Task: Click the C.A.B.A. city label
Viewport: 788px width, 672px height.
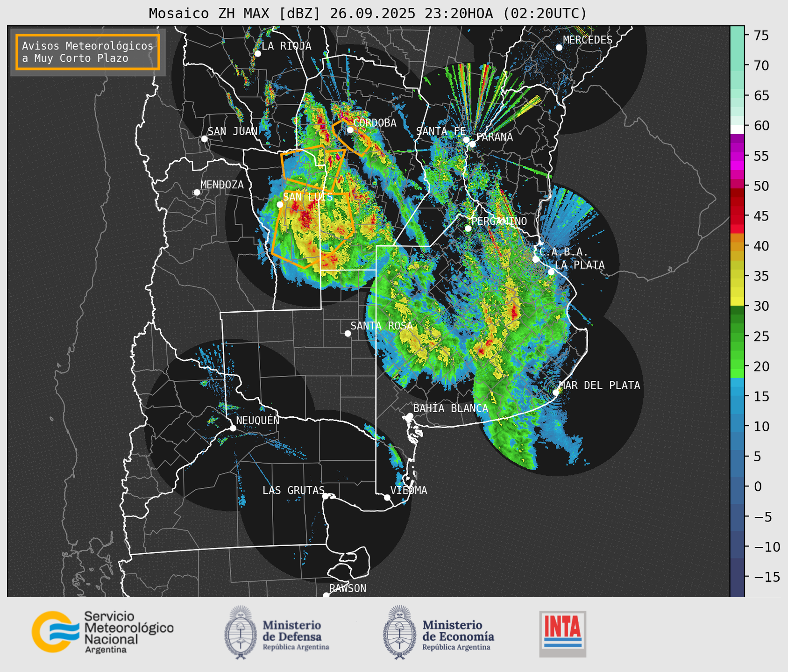Action: pyautogui.click(x=563, y=252)
